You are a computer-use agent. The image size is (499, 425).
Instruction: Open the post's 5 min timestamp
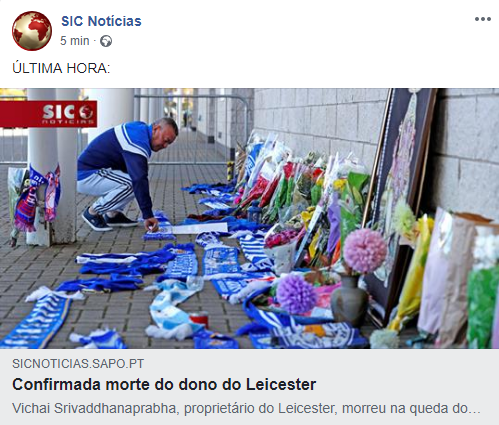[x=75, y=41]
